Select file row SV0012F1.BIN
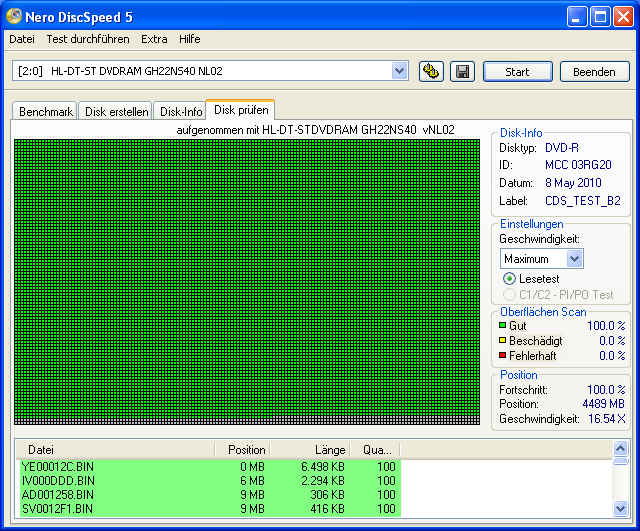The width and height of the screenshot is (640, 531). (210, 509)
